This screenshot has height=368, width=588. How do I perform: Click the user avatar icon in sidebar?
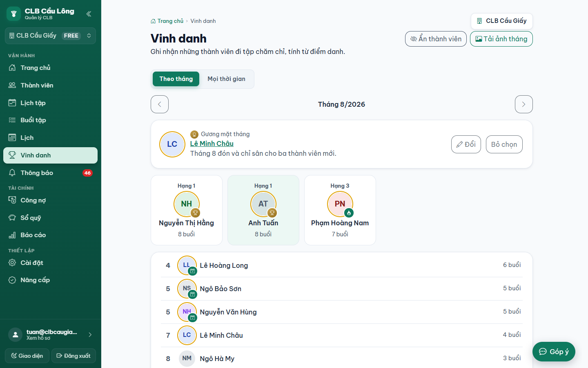pyautogui.click(x=16, y=335)
